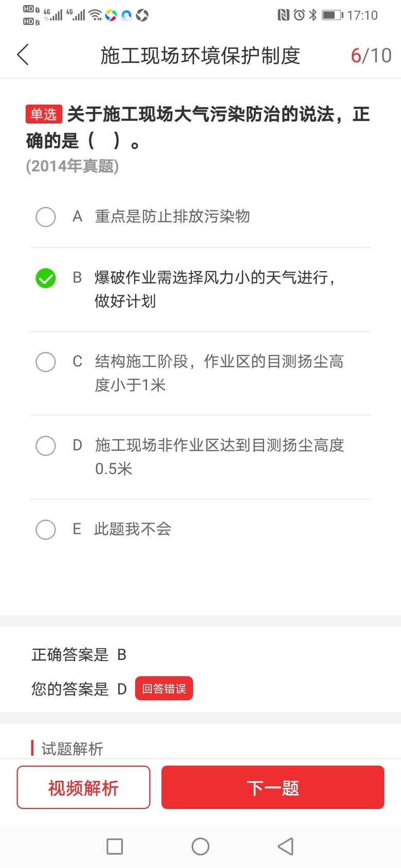The image size is (401, 868).
Task: Tap the alarm clock status icon
Action: [x=299, y=15]
